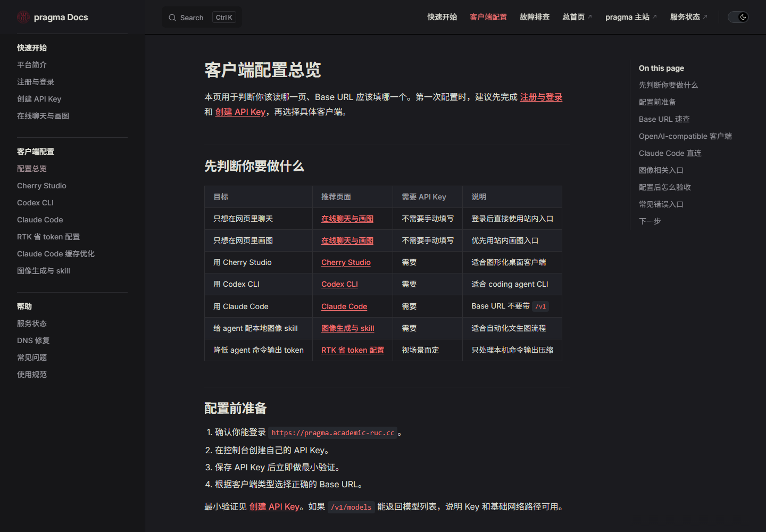Viewport: 766px width, 532px height.
Task: Jump to 配置前准备 in On this page
Action: tap(657, 102)
